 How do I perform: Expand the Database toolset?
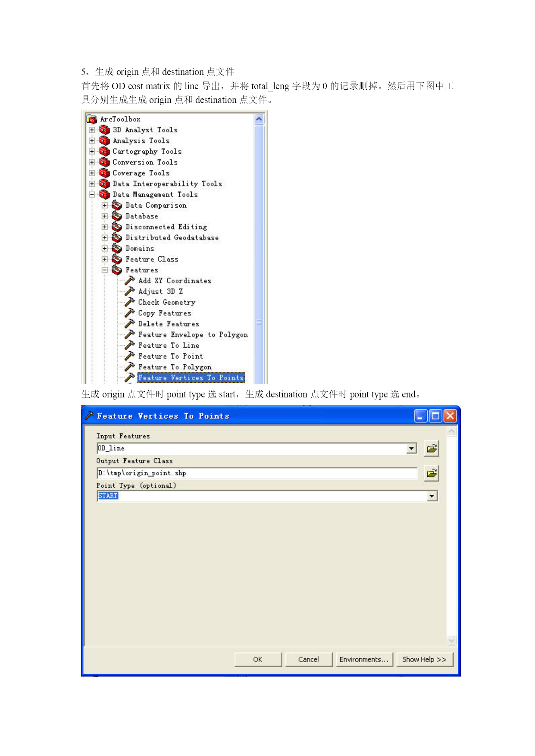(x=105, y=216)
